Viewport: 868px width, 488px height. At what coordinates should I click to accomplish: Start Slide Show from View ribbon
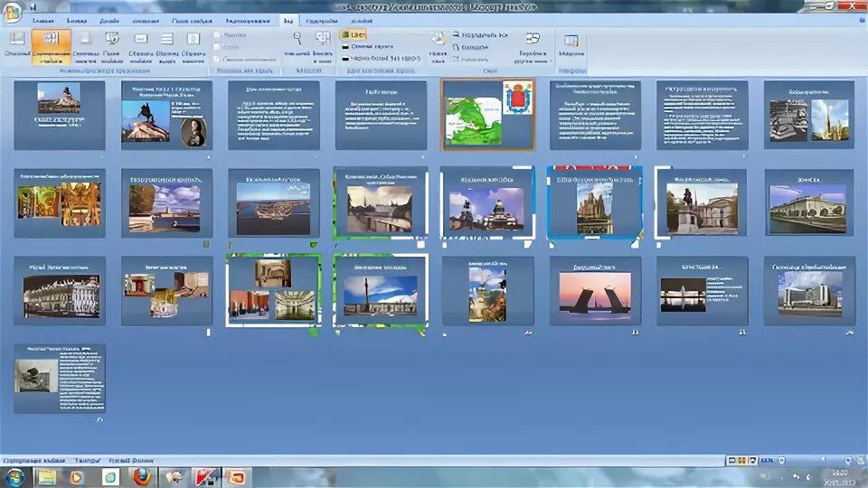pos(112,46)
